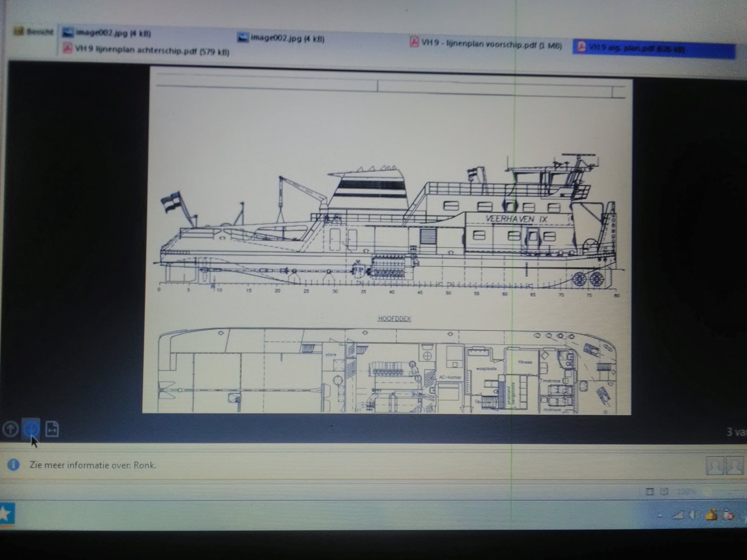This screenshot has width=747, height=560.
Task: Click the starred taskbar app icon
Action: (x=6, y=514)
